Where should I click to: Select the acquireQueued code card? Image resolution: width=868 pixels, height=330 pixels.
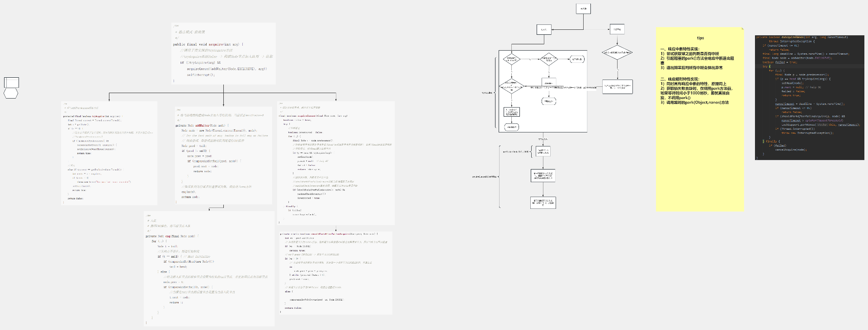pos(335,163)
